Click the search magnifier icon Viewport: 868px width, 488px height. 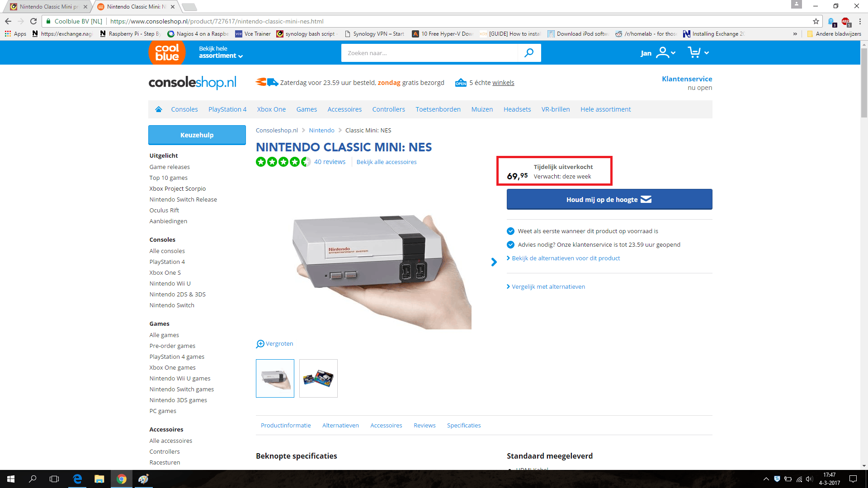click(529, 53)
